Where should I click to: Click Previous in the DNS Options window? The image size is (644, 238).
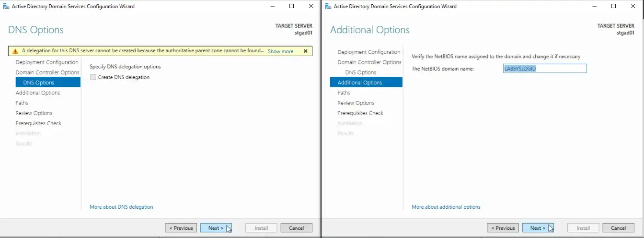(x=181, y=228)
